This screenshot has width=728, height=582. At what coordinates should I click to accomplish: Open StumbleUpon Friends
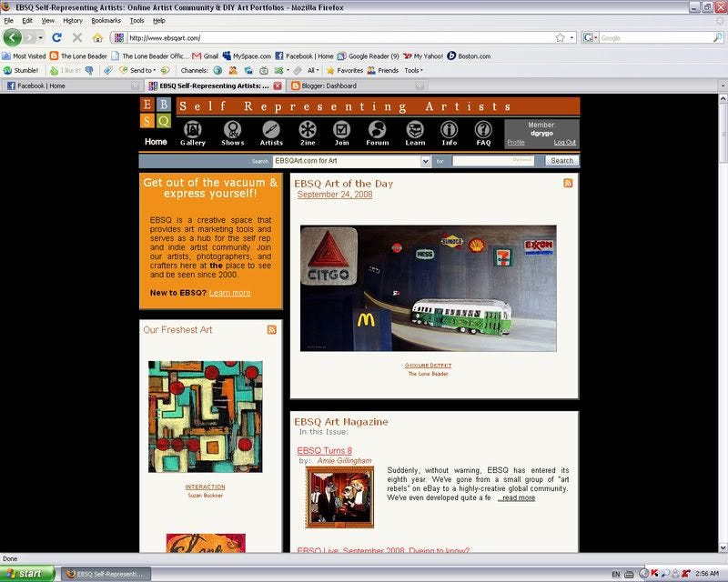(383, 71)
